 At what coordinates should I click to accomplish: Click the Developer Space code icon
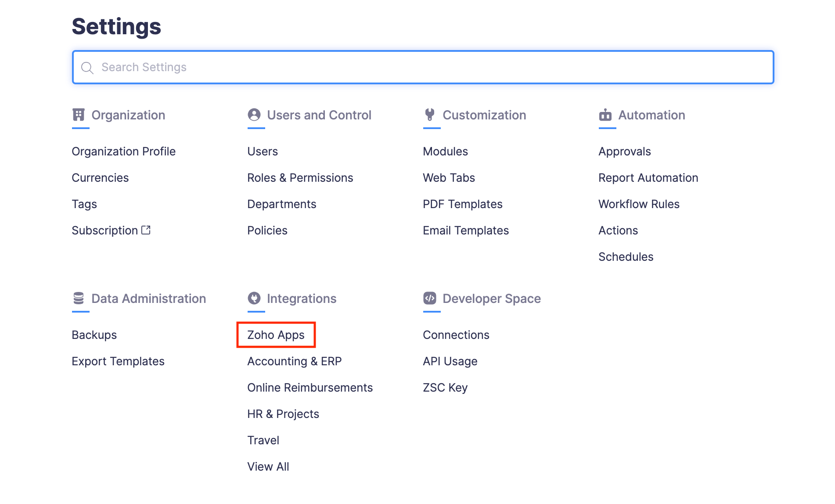(x=429, y=299)
